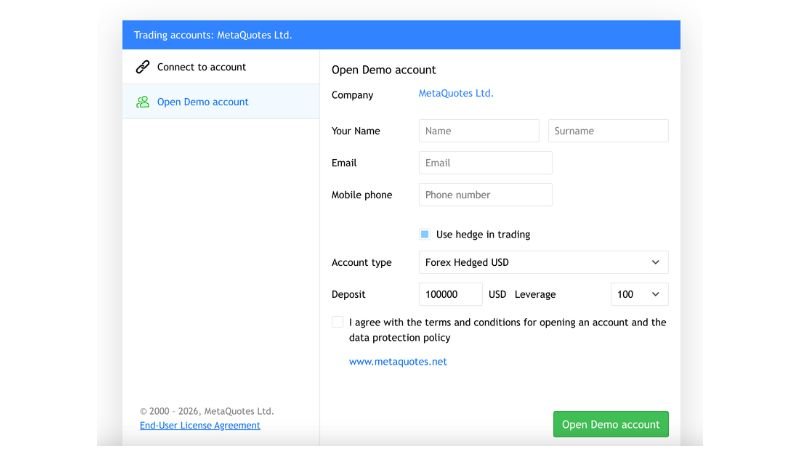This screenshot has height=450, width=800.
Task: Click the Mobile phone label
Action: [x=362, y=195]
